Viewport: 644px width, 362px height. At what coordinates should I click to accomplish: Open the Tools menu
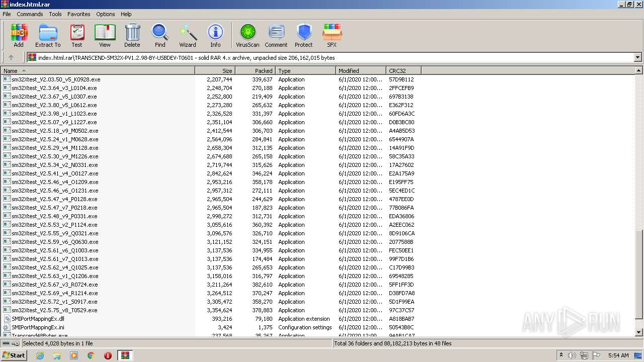point(55,14)
